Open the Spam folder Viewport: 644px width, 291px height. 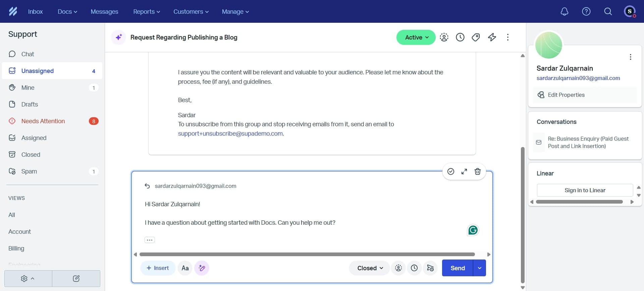(52, 171)
